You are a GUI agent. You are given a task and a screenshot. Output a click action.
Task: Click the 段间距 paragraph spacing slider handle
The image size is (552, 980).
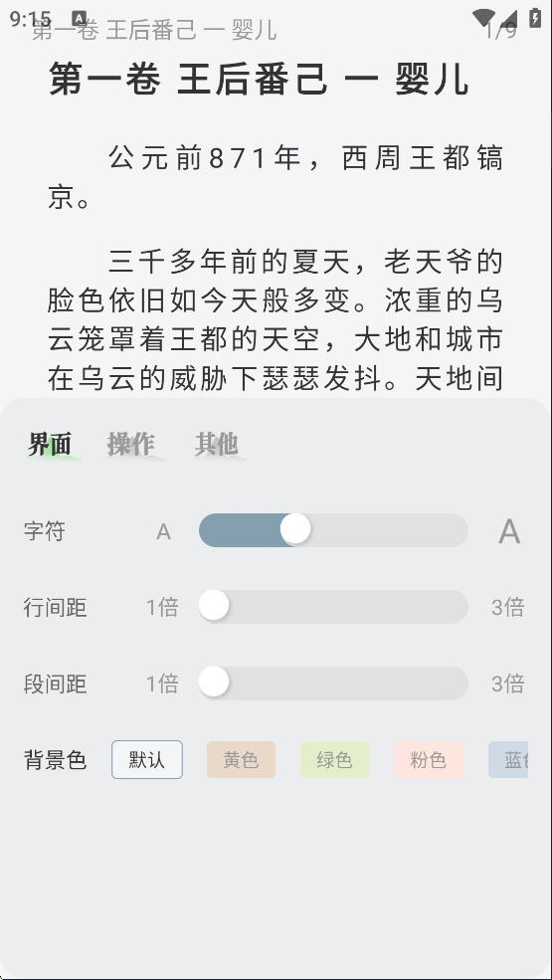[214, 683]
